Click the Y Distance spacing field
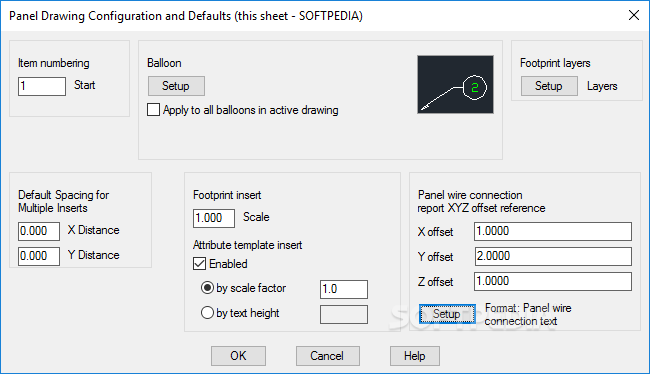650x374 pixels. (x=39, y=256)
